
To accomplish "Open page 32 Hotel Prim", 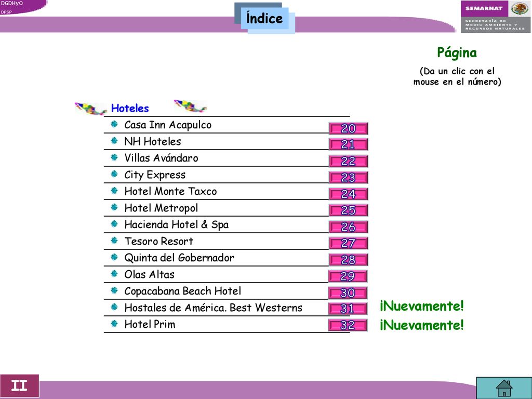I will tap(348, 325).
